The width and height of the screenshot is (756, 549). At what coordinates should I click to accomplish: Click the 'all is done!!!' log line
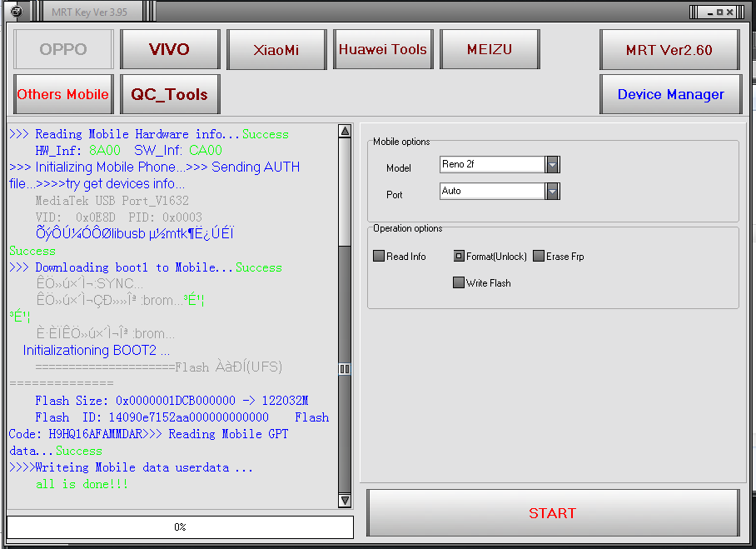pos(82,484)
